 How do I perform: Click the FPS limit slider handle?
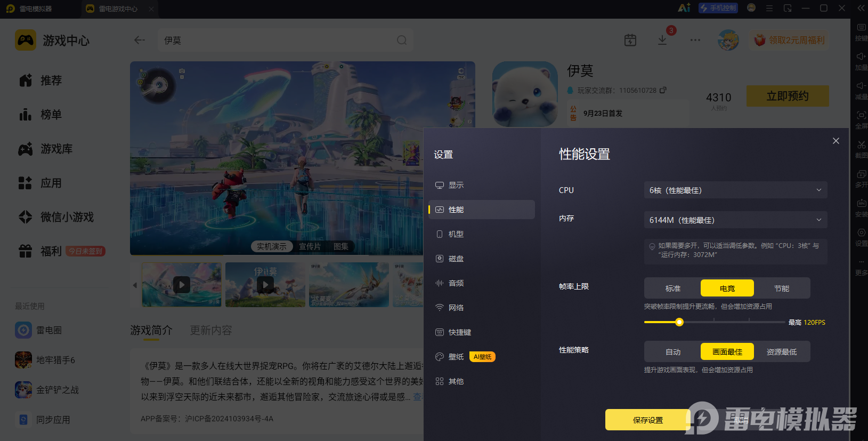[679, 322]
